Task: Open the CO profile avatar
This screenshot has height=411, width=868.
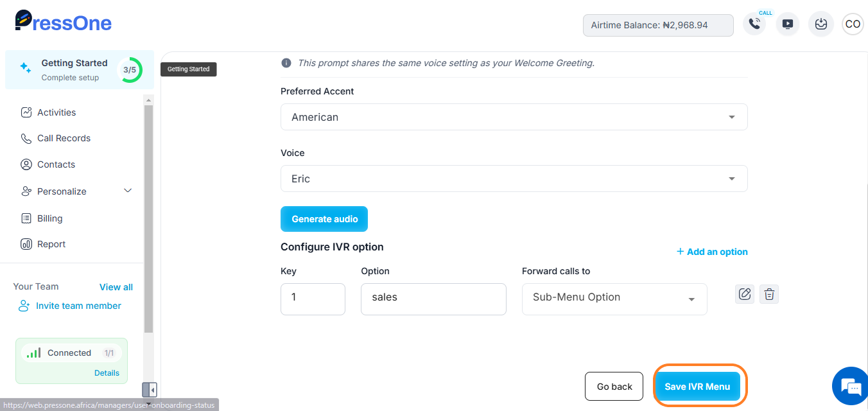Action: (853, 24)
